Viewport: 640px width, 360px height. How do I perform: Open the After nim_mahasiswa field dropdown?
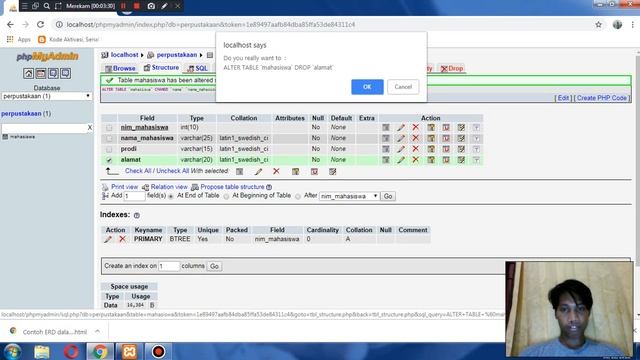[x=349, y=196]
